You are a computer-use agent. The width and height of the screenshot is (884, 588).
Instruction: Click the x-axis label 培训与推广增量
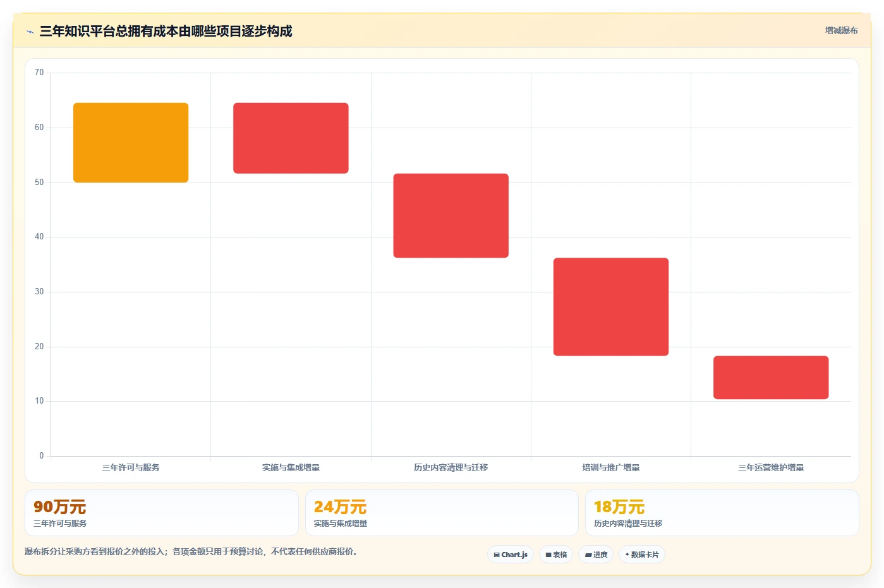click(x=611, y=468)
